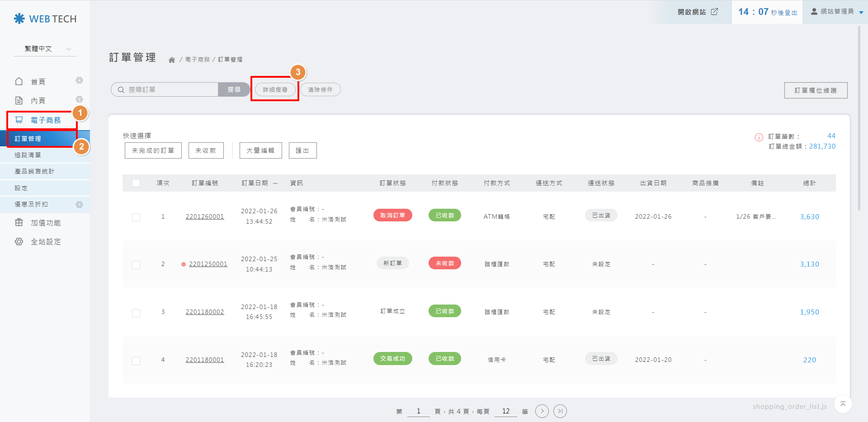Click the next page arrow icon
868x422 pixels.
click(542, 411)
